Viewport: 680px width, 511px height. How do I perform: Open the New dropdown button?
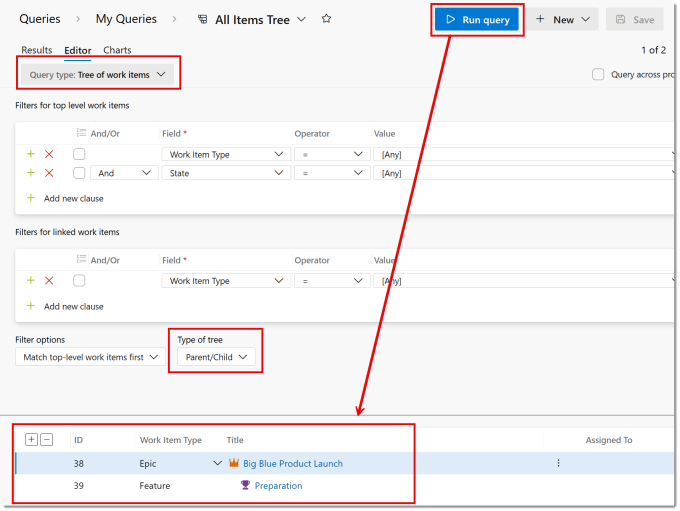coord(563,20)
